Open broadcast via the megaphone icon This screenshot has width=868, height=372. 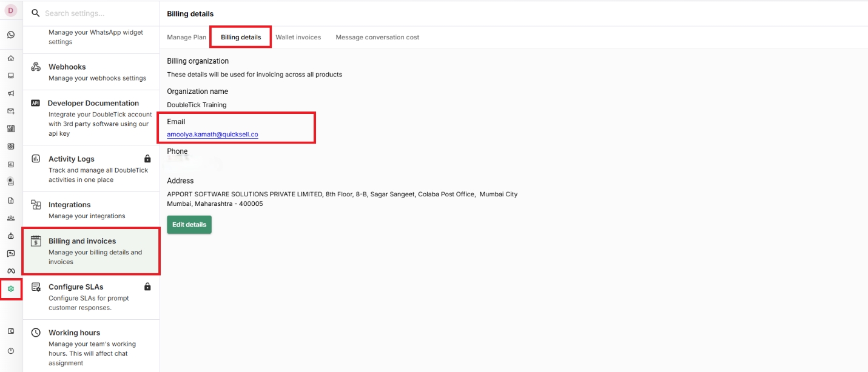[x=11, y=93]
